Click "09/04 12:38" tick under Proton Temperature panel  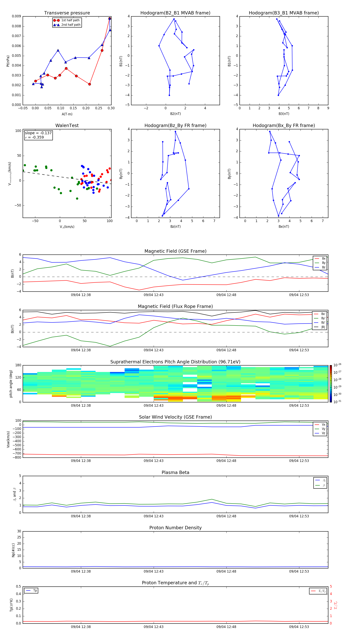point(81,627)
